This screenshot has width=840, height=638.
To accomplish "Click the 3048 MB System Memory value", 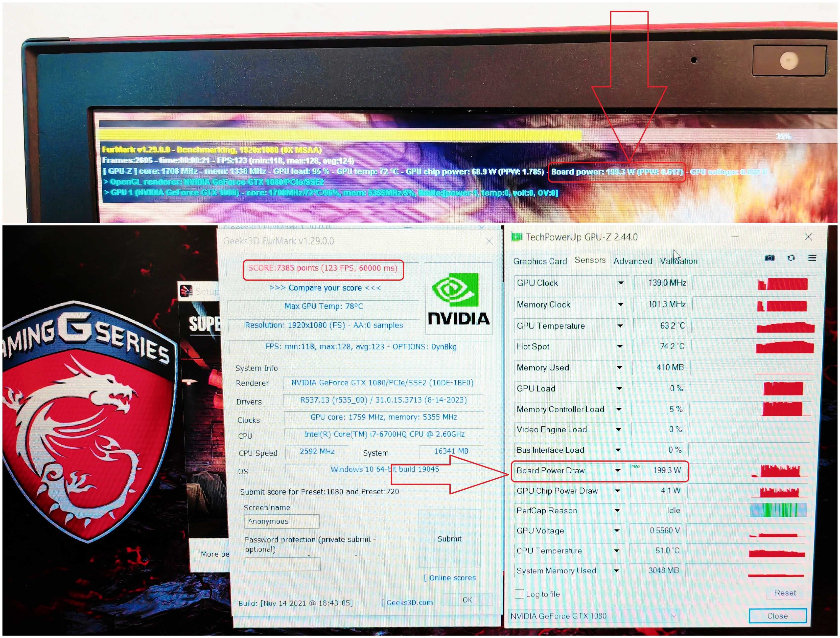I will pos(663,571).
